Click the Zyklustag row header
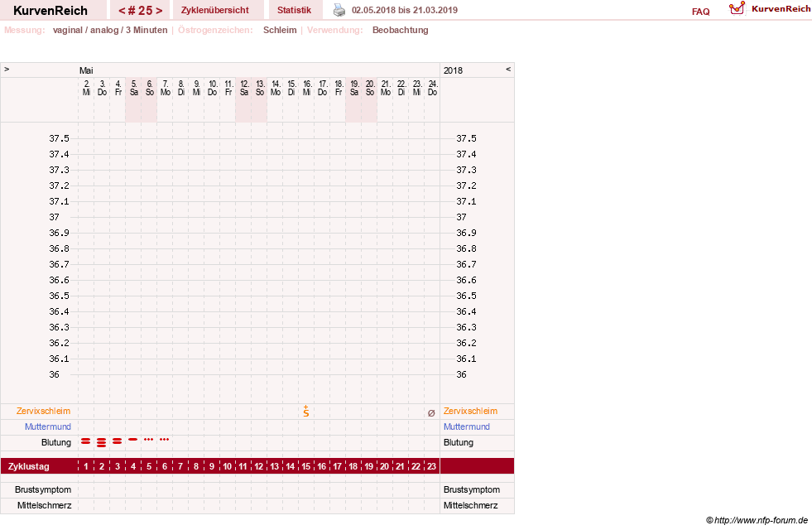812x530 pixels. pyautogui.click(x=28, y=466)
